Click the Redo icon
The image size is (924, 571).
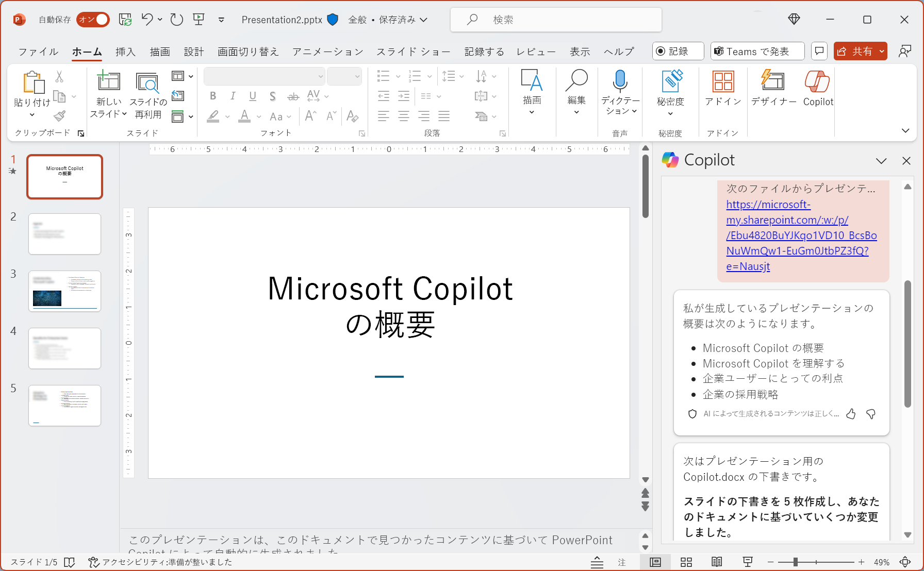pyautogui.click(x=177, y=20)
